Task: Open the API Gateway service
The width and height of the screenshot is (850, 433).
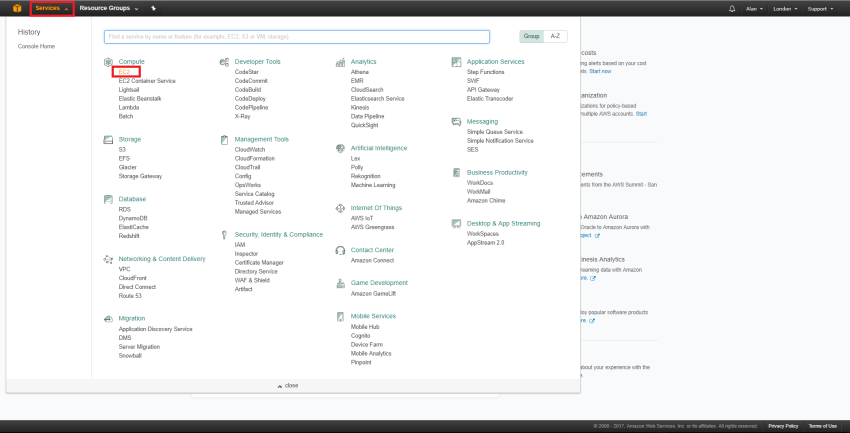Action: (x=483, y=90)
